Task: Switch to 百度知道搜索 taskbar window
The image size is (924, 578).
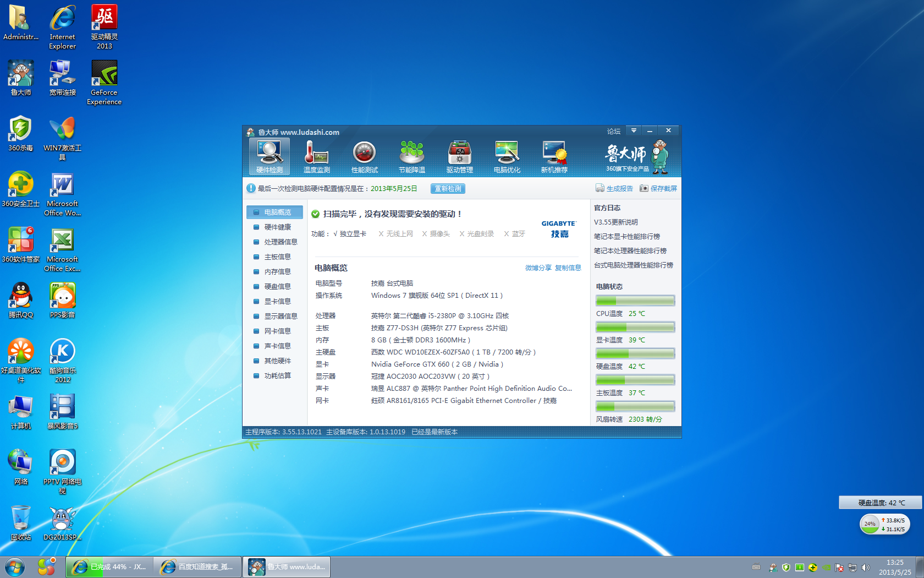Action: tap(197, 566)
